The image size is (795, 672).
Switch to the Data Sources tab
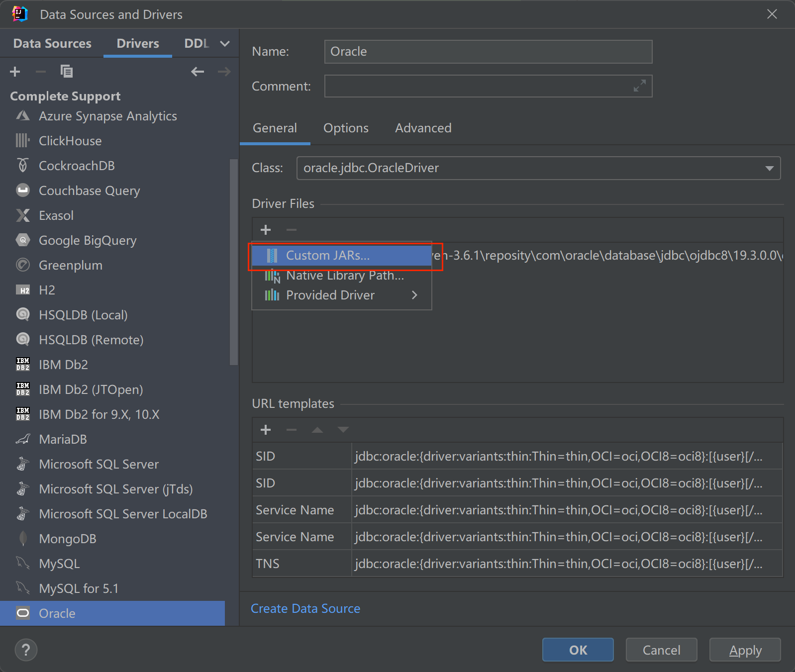coord(52,43)
